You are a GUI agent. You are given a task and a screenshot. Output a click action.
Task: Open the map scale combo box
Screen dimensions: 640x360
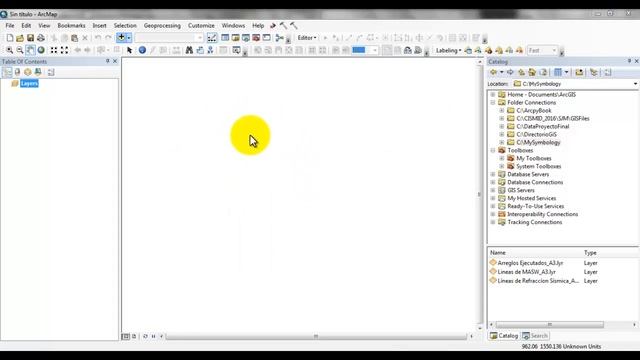(x=169, y=38)
